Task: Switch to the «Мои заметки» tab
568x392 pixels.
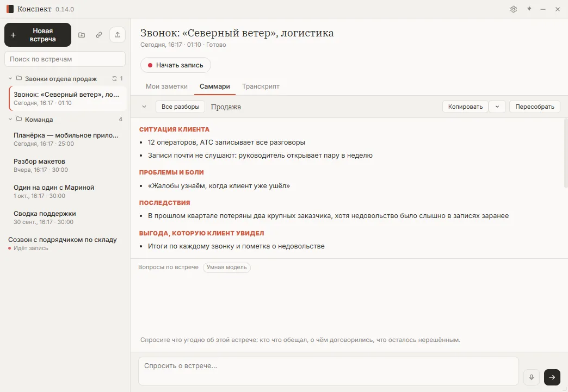Action: (166, 86)
